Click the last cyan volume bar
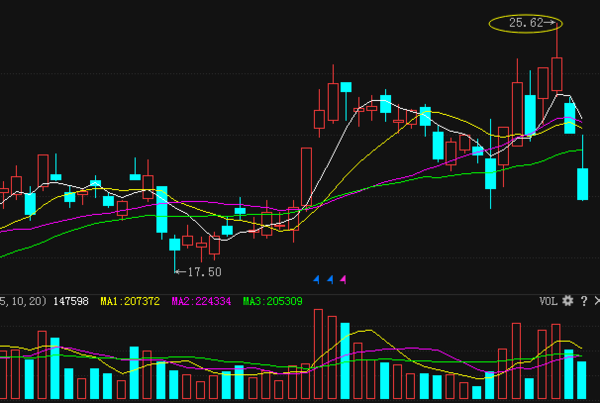600x403 pixels. click(582, 380)
